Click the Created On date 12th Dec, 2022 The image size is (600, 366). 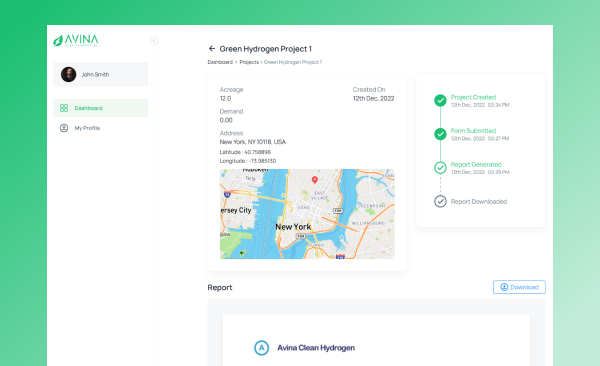tap(373, 98)
